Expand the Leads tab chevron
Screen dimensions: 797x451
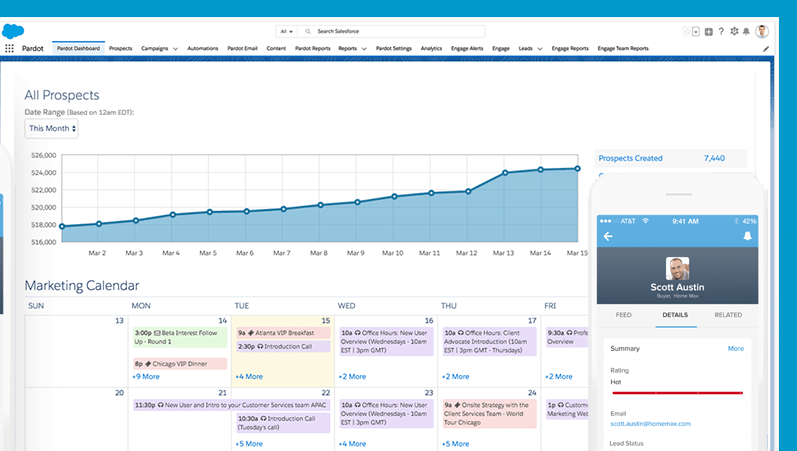click(x=540, y=49)
